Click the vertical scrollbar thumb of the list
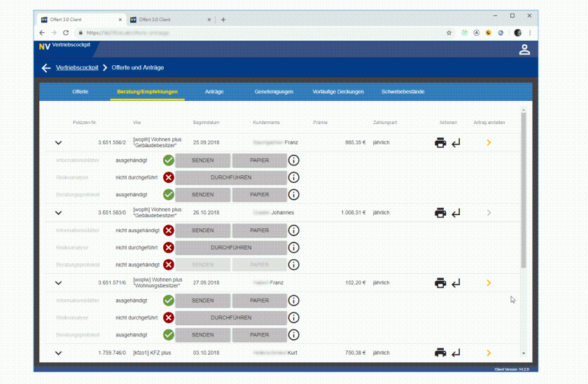 click(524, 191)
